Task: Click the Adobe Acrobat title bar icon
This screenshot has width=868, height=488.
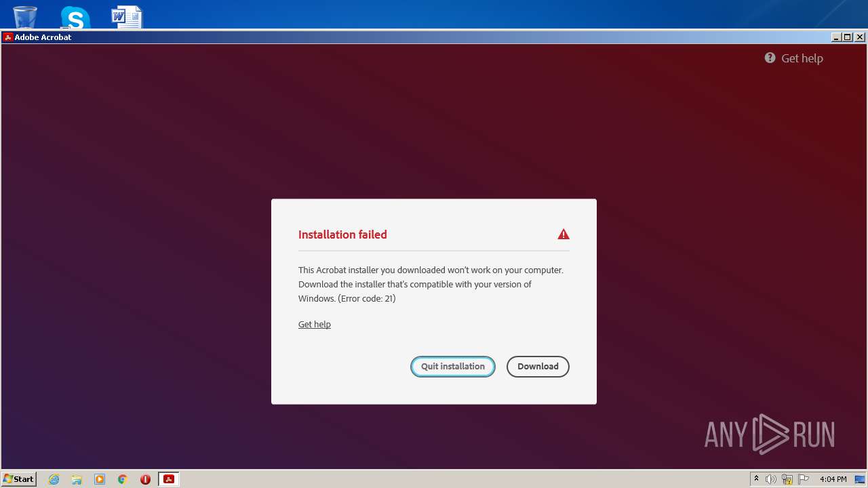Action: [8, 37]
